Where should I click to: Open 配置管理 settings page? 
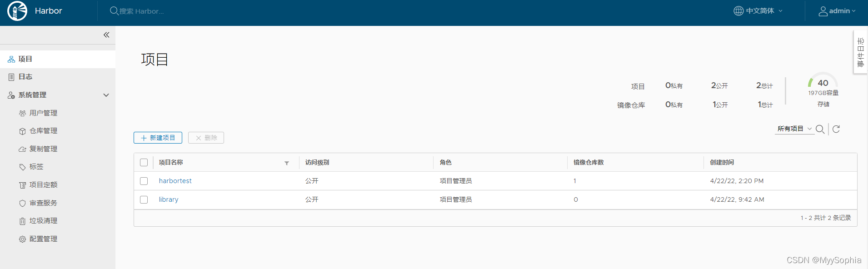click(43, 239)
